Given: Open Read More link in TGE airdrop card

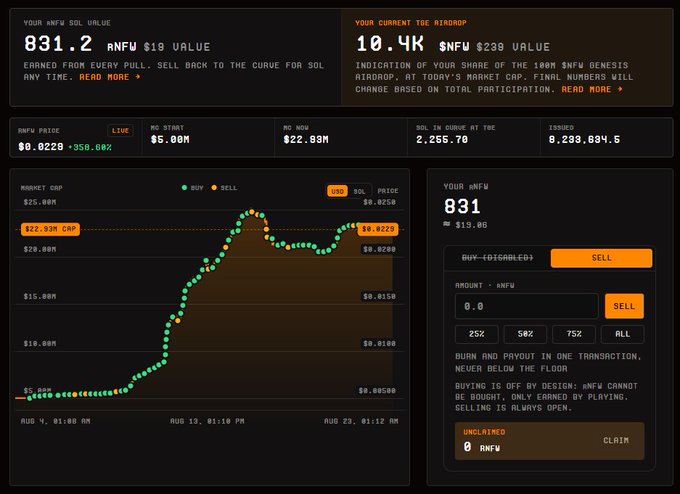Looking at the screenshot, I should pos(592,89).
